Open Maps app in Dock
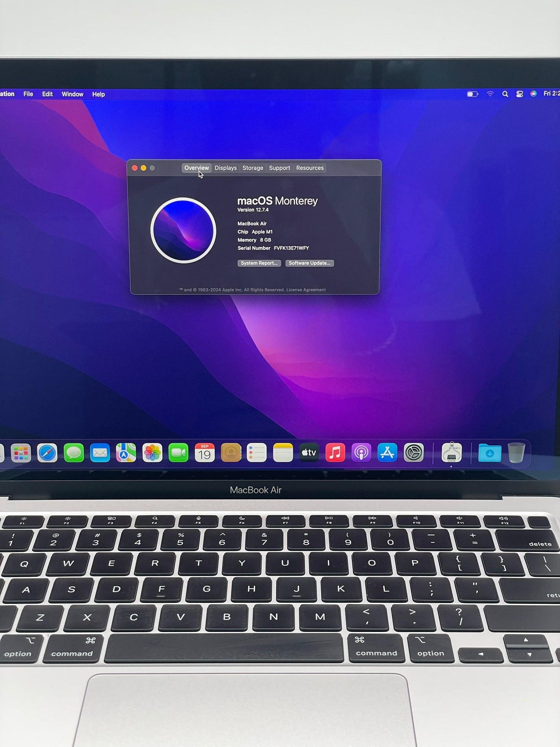The height and width of the screenshot is (747, 560). 126,453
